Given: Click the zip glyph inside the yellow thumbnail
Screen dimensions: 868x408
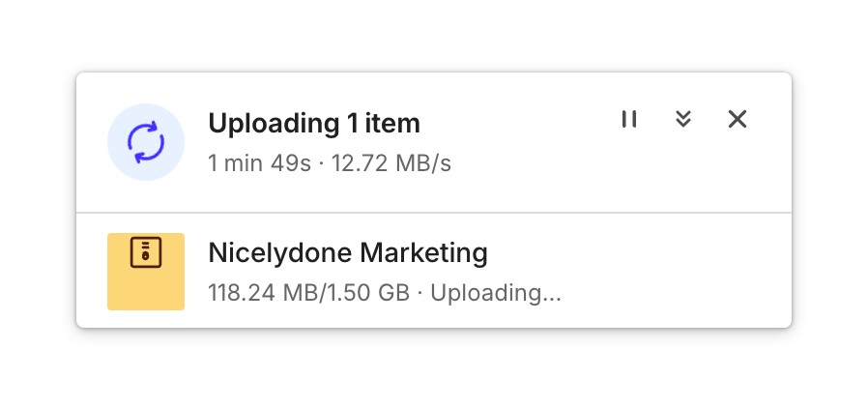Looking at the screenshot, I should pos(146,253).
